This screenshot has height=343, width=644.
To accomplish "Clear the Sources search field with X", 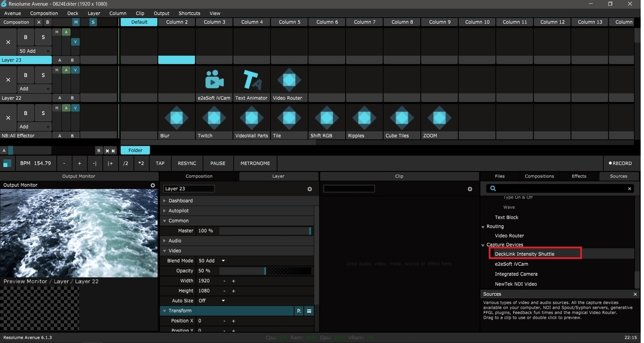I will click(630, 189).
